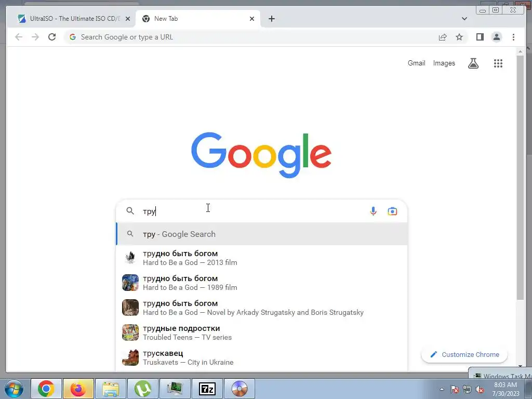This screenshot has height=399, width=532.
Task: Close the New Tab tab
Action: pyautogui.click(x=252, y=19)
